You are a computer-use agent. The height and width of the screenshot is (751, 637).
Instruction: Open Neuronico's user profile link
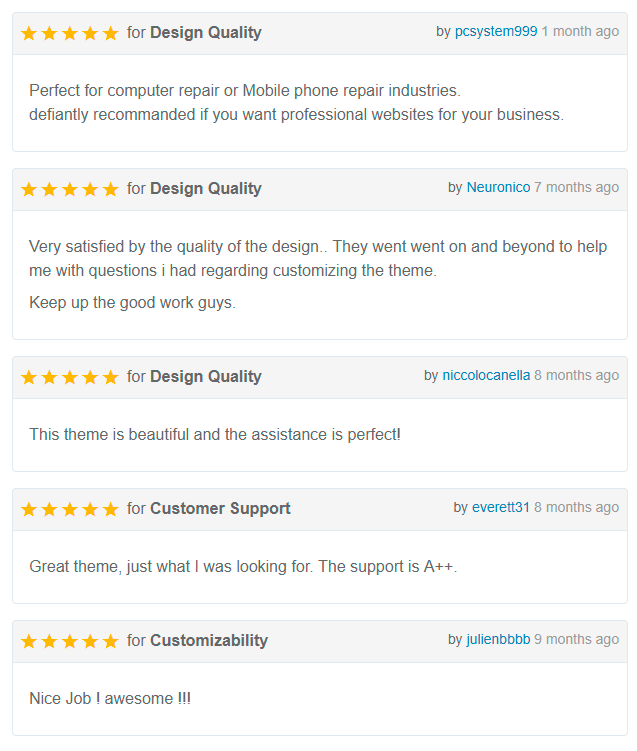click(x=498, y=188)
